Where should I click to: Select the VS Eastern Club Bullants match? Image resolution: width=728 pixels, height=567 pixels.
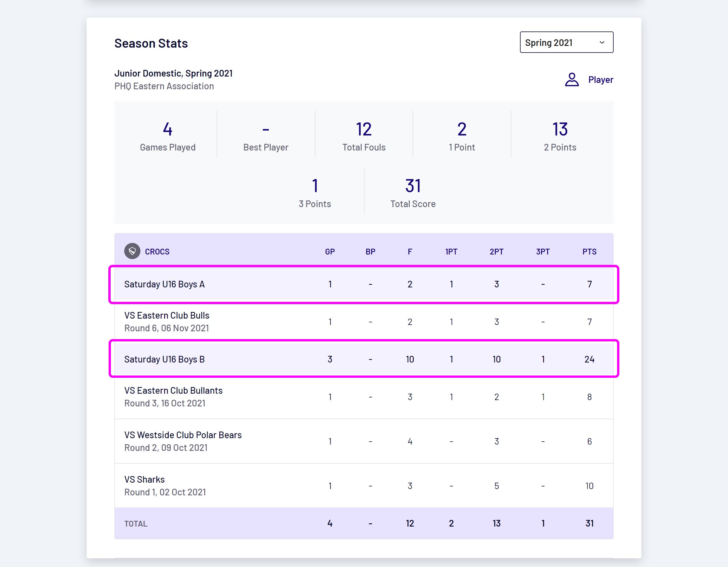click(173, 391)
